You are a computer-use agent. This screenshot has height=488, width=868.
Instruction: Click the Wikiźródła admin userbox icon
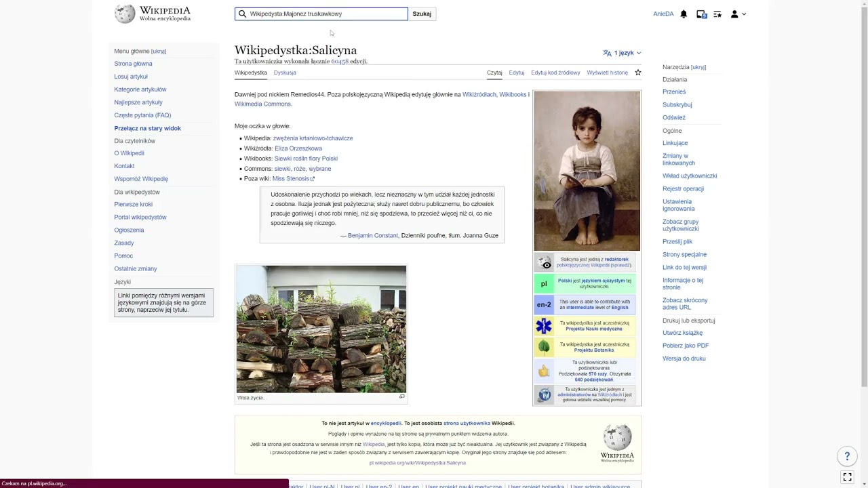545,394
